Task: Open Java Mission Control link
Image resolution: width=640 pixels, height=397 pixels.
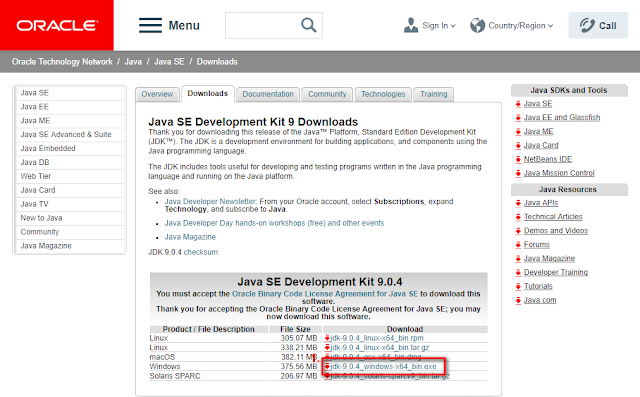Action: 559,173
